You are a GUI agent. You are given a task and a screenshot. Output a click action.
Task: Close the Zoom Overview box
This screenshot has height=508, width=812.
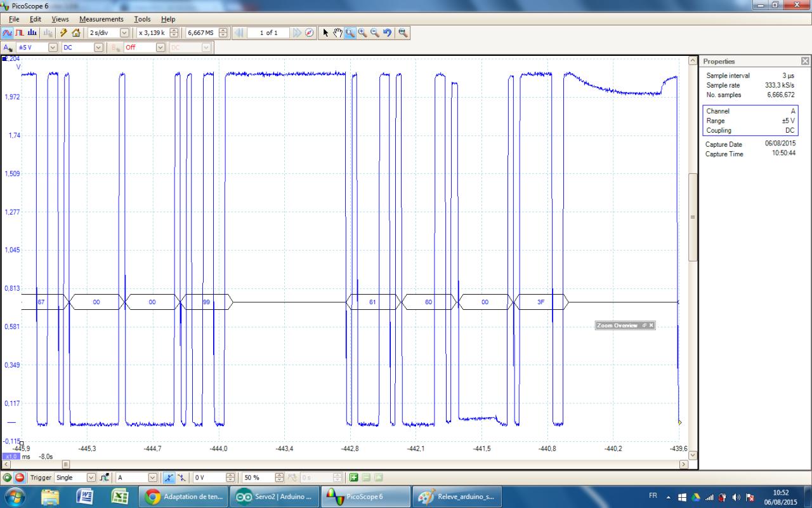(651, 326)
